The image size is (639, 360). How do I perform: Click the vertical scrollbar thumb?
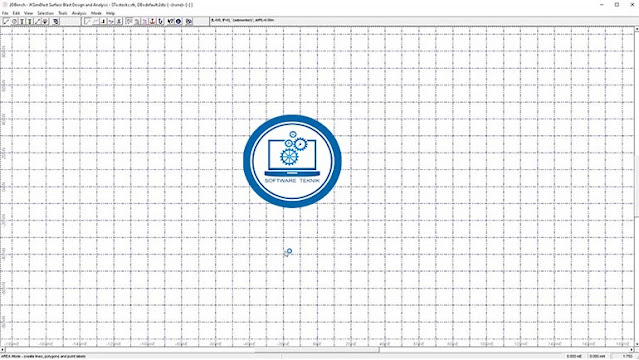[637, 186]
